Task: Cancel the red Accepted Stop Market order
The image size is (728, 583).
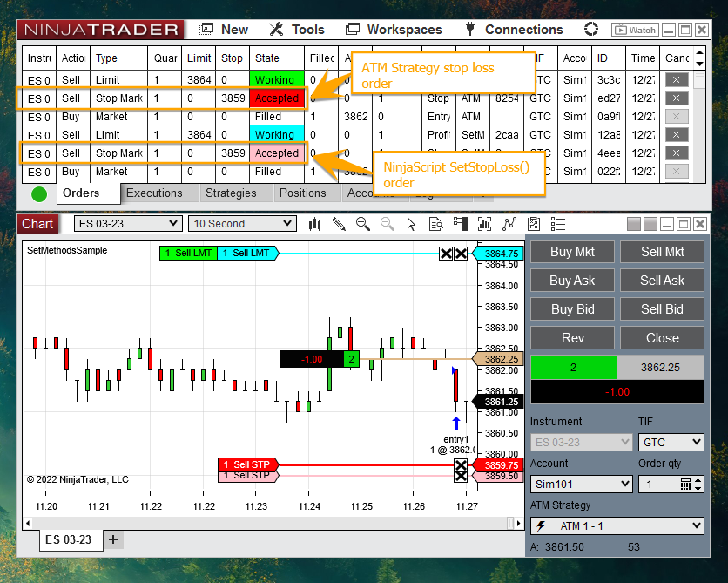Action: click(676, 98)
